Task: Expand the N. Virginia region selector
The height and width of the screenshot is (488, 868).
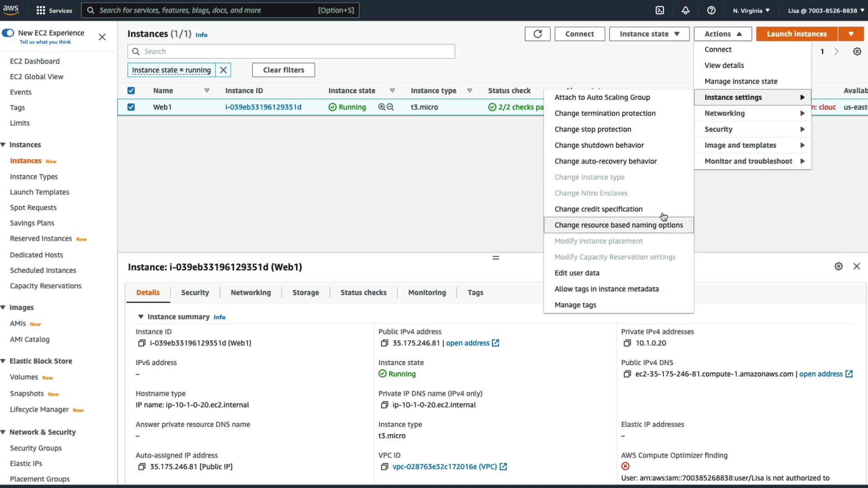Action: 751,10
